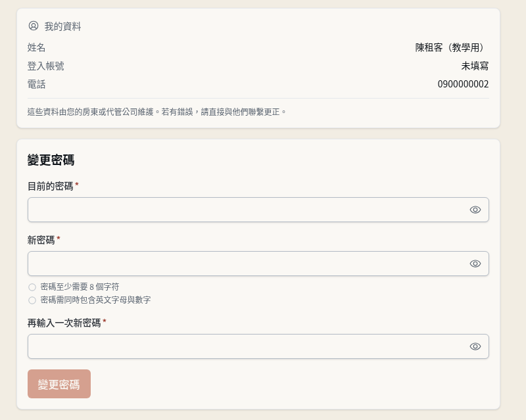The height and width of the screenshot is (420, 526).
Task: Reveal the 再輸入一次新密碼 field text
Action: (x=475, y=346)
